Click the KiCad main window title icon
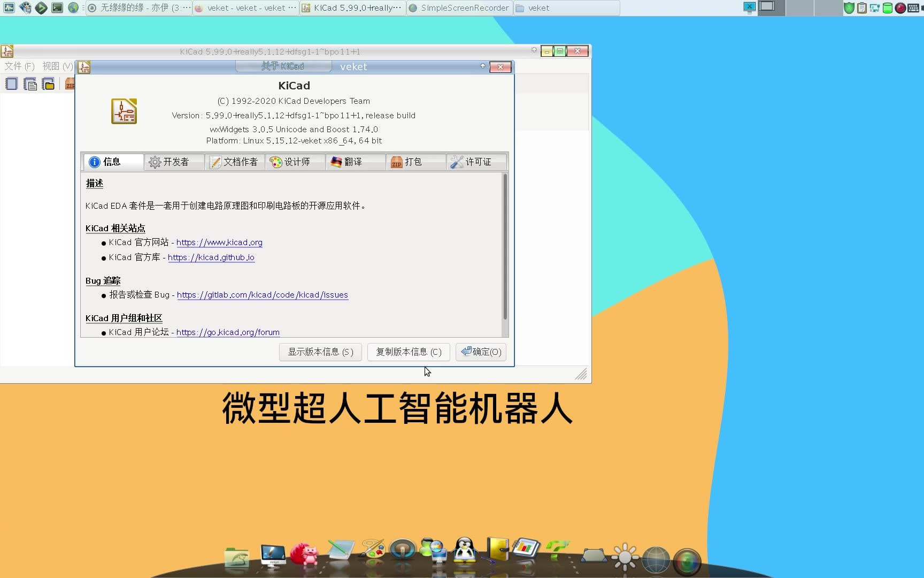Screen dimensions: 924x578 click(7, 51)
